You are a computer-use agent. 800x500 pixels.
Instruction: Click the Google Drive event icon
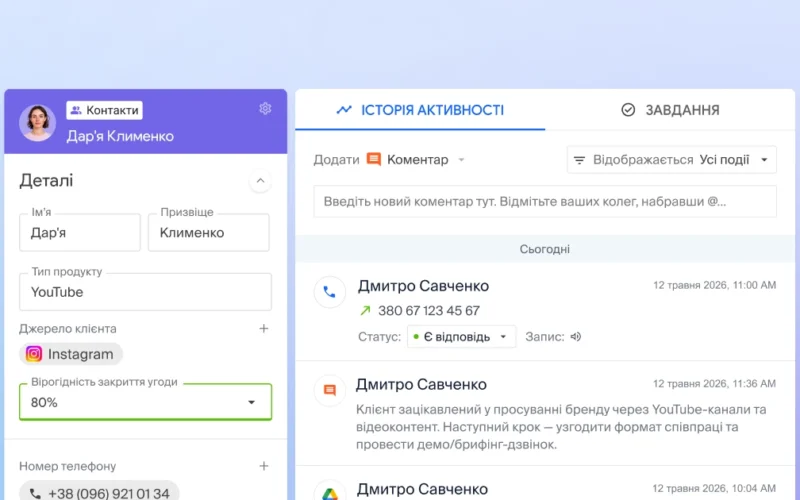[330, 492]
